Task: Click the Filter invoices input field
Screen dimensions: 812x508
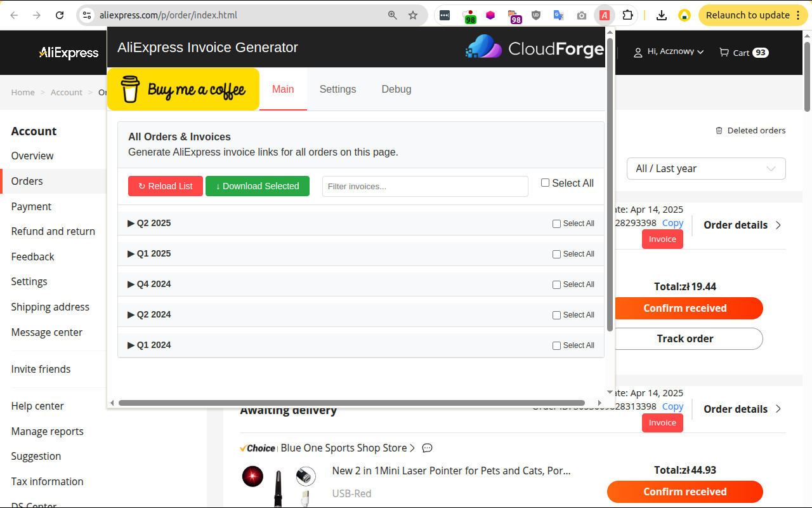Action: (424, 186)
